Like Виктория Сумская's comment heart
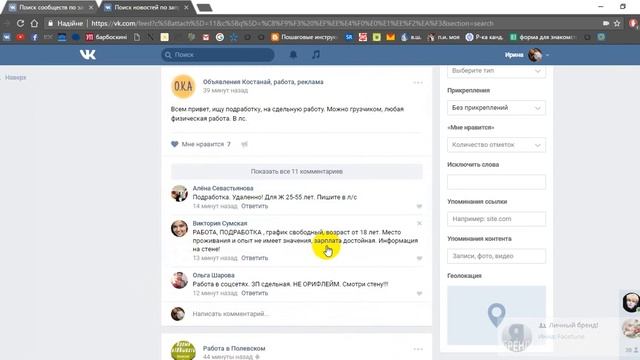 [x=419, y=258]
